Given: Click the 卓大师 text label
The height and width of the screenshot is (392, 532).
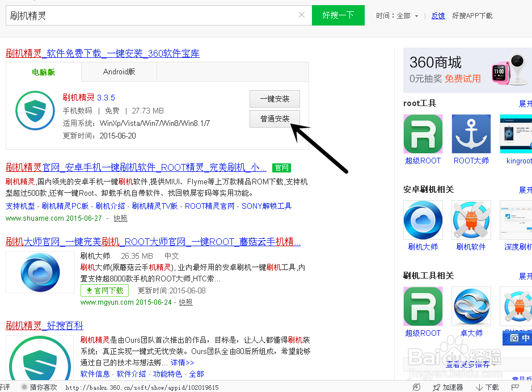Looking at the screenshot, I should point(471,333).
